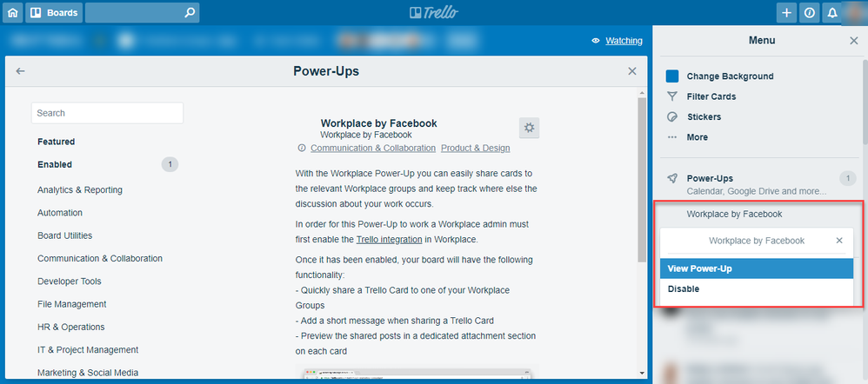Expand More menu options

(x=697, y=137)
